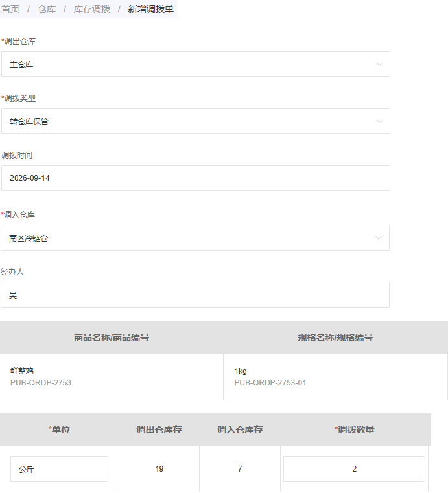The image size is (448, 493).
Task: Navigate to 库存调拨 breadcrumb
Action: [92, 9]
